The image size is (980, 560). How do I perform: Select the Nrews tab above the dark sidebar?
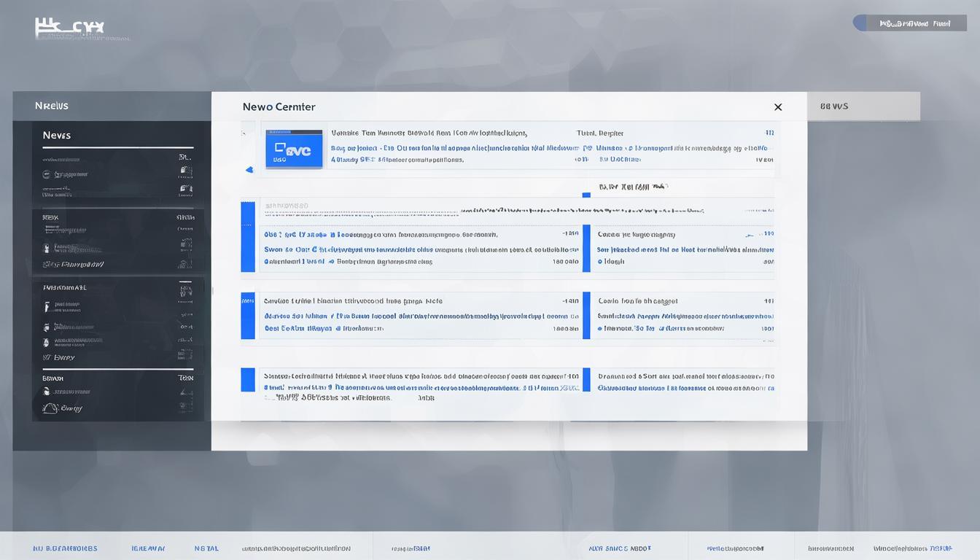click(x=52, y=106)
